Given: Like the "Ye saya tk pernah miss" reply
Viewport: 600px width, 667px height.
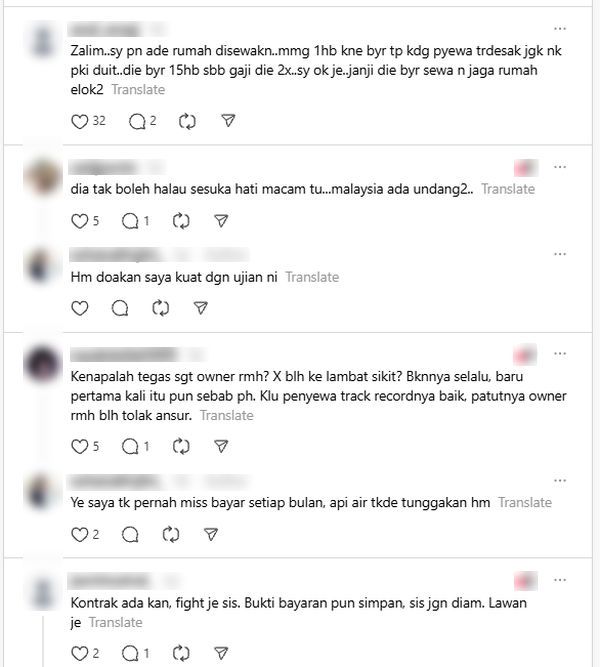Looking at the screenshot, I should click(x=80, y=535).
